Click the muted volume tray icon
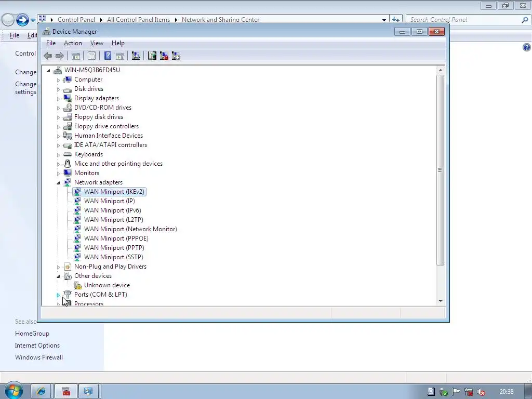Image resolution: width=532 pixels, height=399 pixels. (x=481, y=392)
